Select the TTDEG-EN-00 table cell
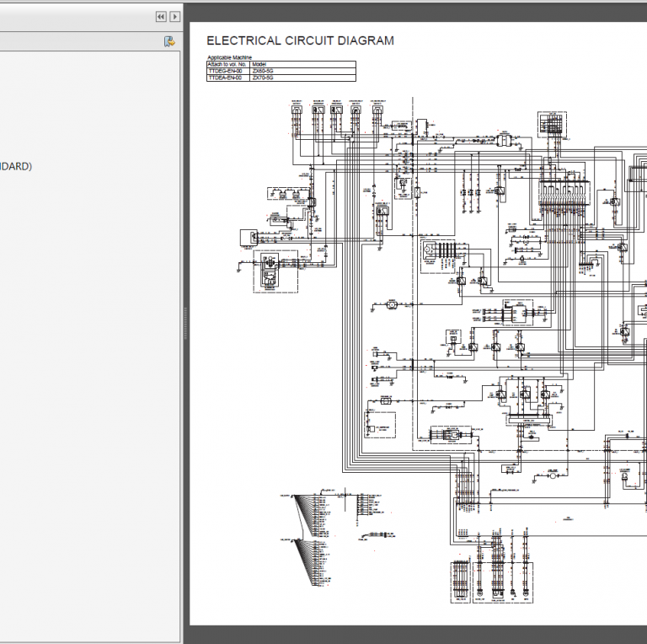This screenshot has width=647, height=644. coord(226,71)
